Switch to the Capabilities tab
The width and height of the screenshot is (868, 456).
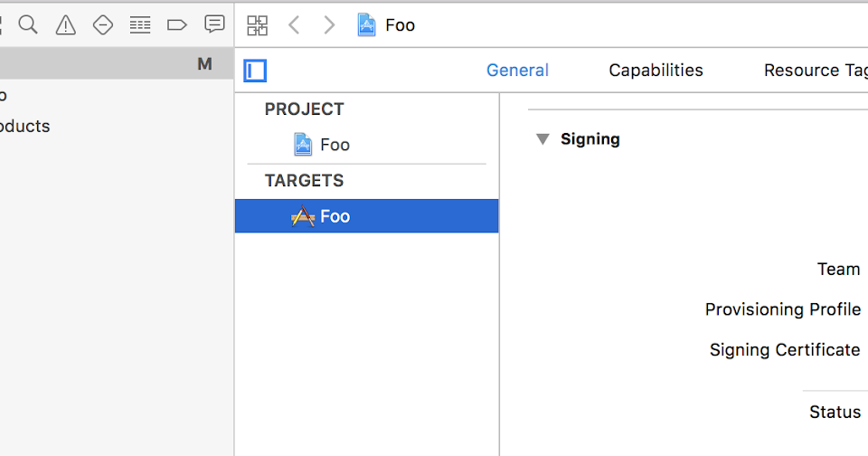click(x=656, y=71)
